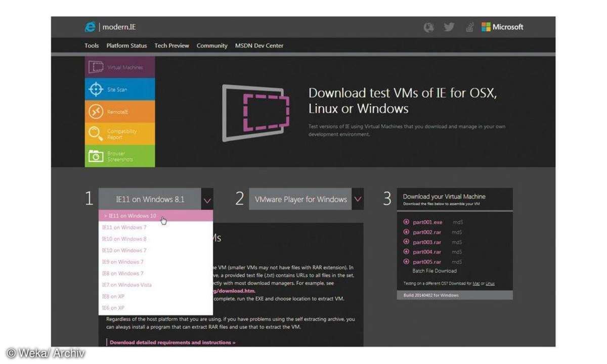Open the Browser Screenshots camera tile icon

[x=96, y=156]
